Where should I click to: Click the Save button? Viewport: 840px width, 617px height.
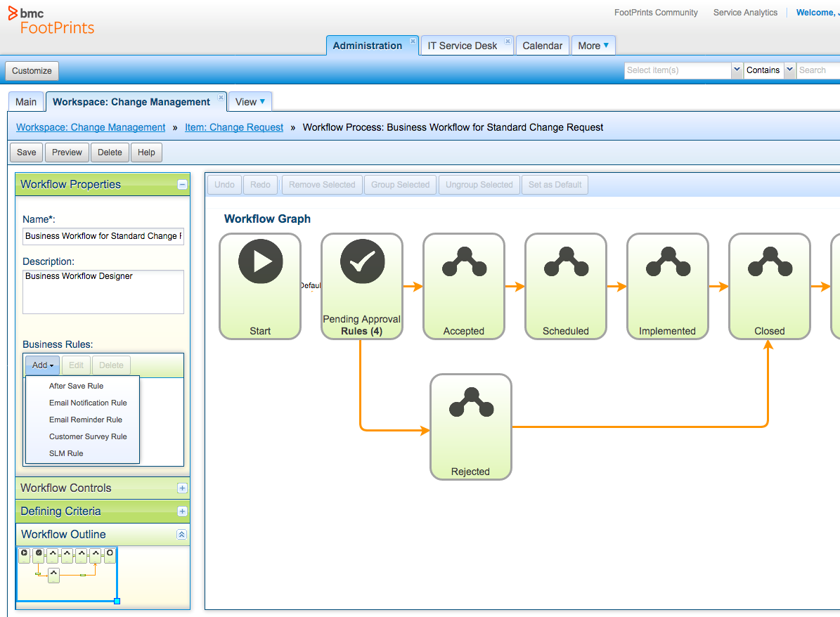[26, 152]
